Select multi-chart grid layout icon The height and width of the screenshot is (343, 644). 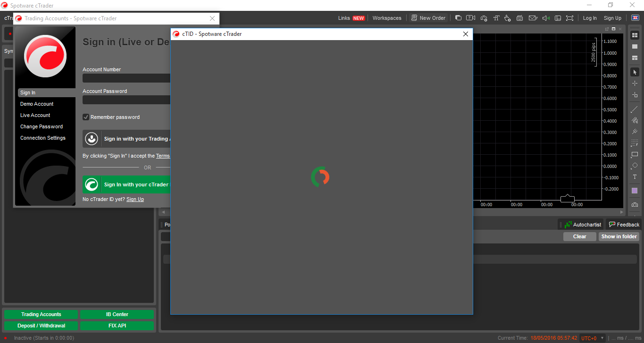pyautogui.click(x=635, y=35)
